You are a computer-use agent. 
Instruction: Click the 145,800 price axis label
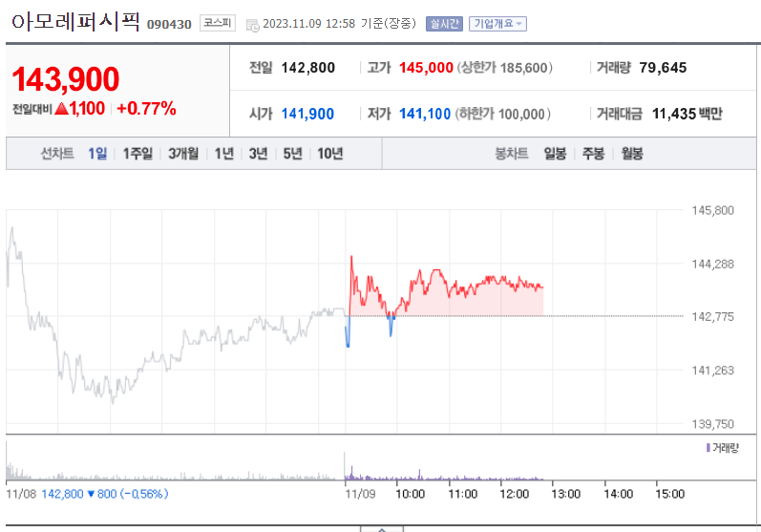[x=712, y=210]
